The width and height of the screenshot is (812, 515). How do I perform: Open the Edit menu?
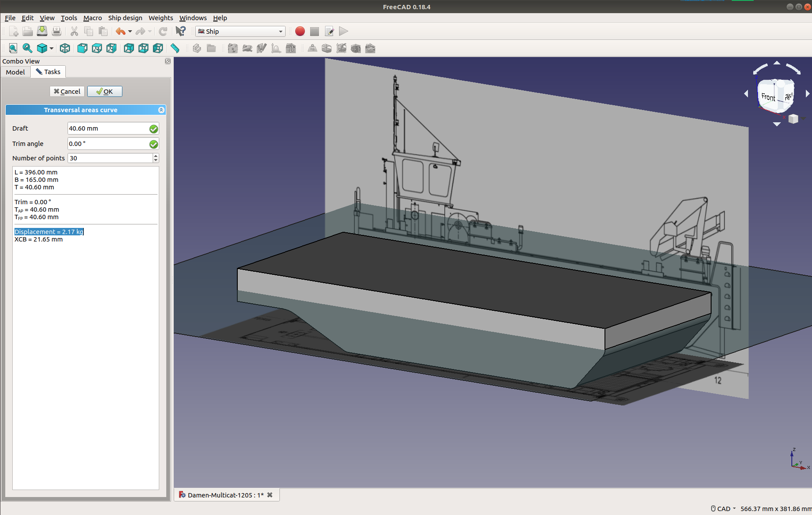[x=28, y=18]
